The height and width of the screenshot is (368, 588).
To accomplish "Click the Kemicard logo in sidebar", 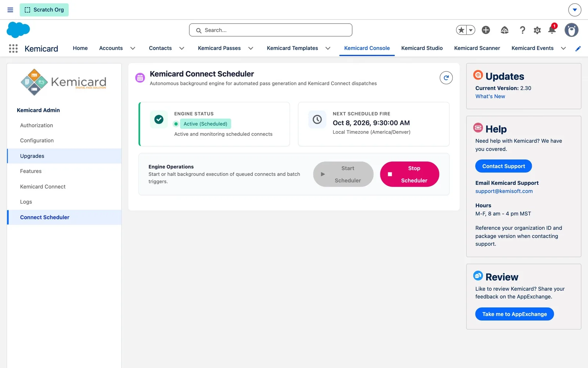I will pyautogui.click(x=64, y=82).
